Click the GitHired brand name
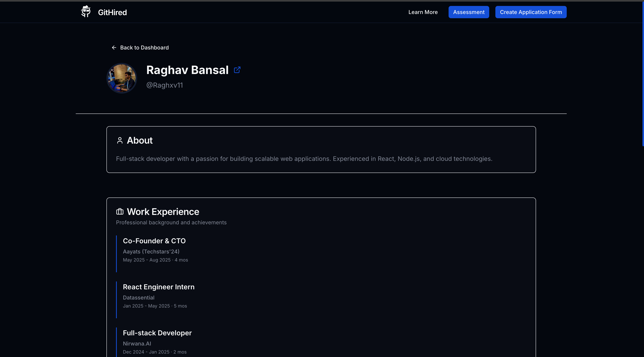The width and height of the screenshot is (644, 357). [x=112, y=12]
